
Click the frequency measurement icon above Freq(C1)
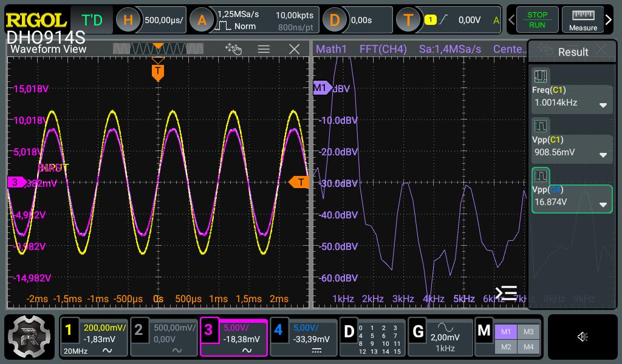pyautogui.click(x=540, y=76)
